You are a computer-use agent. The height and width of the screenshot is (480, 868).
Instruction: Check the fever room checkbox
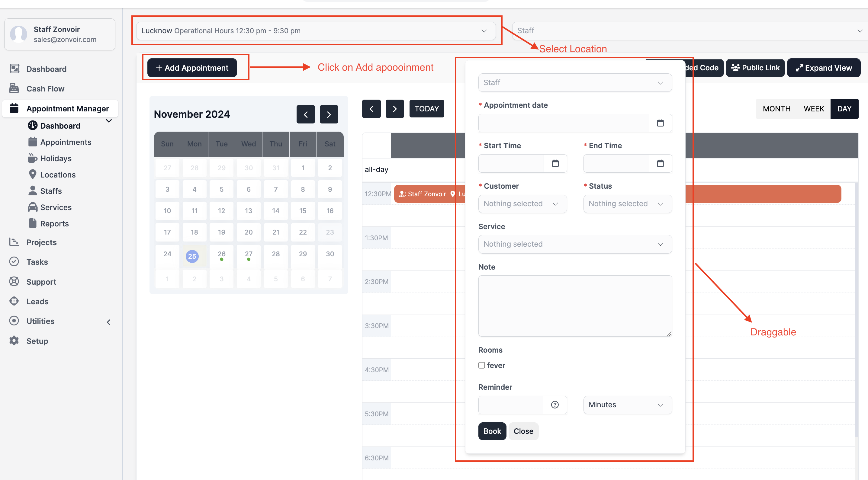(481, 365)
